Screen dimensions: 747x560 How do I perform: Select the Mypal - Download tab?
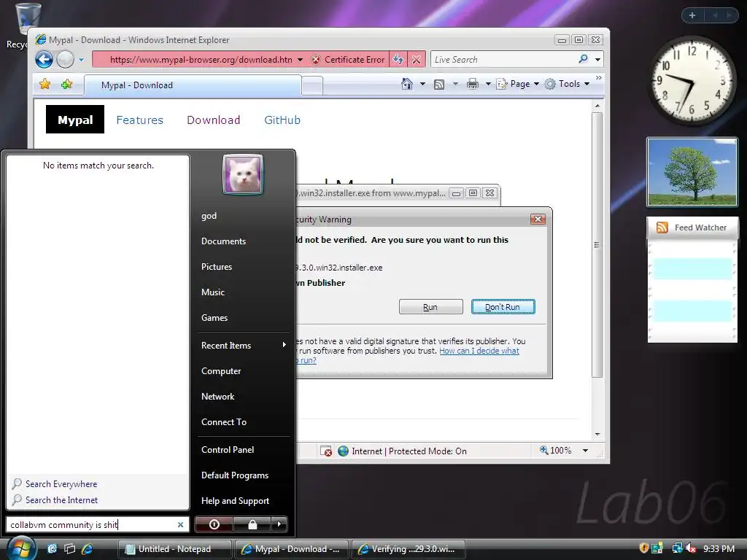pyautogui.click(x=193, y=85)
